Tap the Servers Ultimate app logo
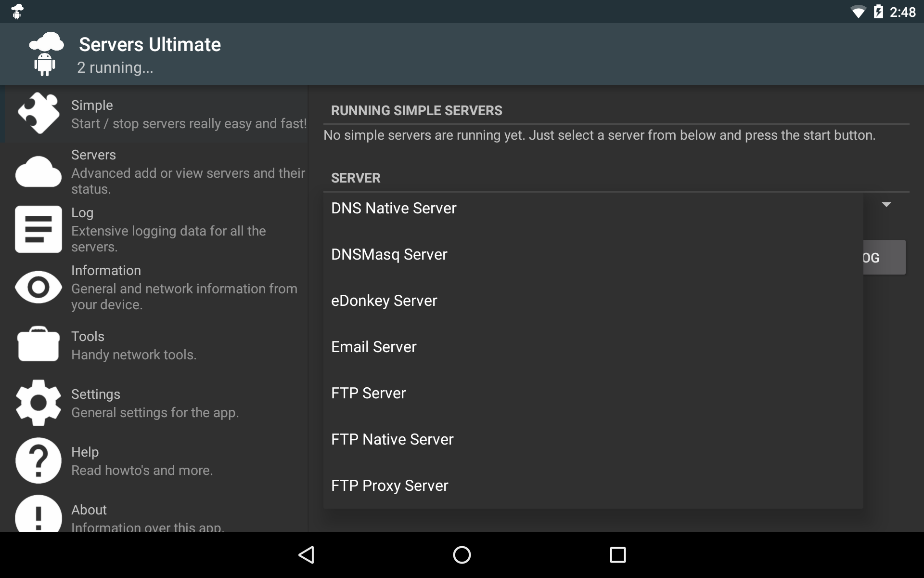This screenshot has width=924, height=578. tap(46, 54)
